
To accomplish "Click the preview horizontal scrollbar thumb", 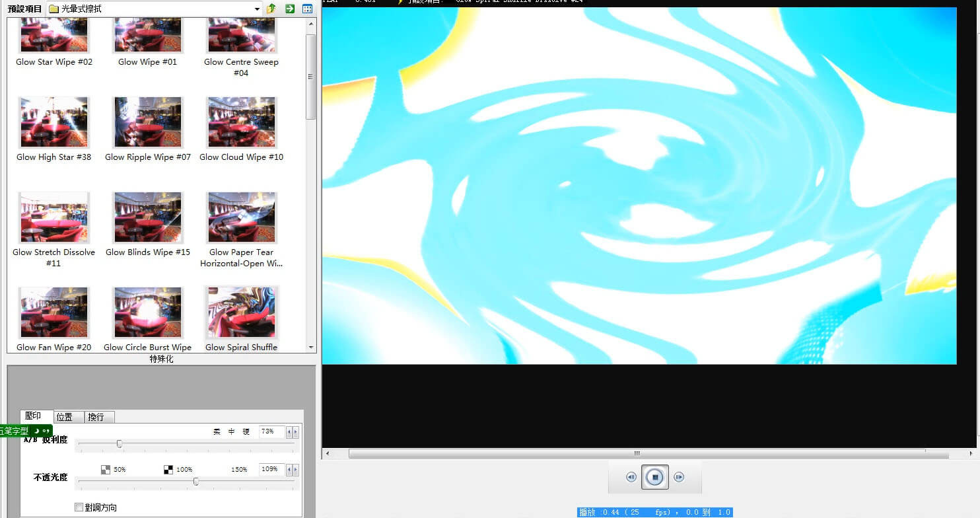I will 637,454.
